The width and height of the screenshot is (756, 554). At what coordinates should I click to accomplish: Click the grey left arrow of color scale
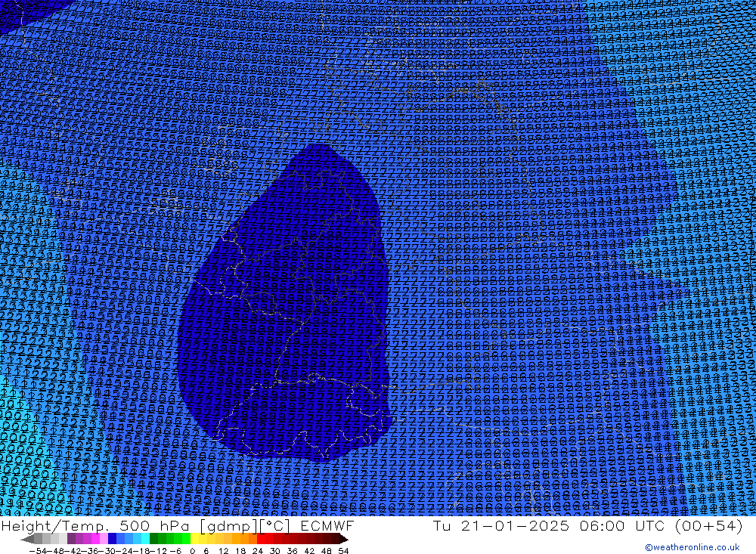coord(27,539)
